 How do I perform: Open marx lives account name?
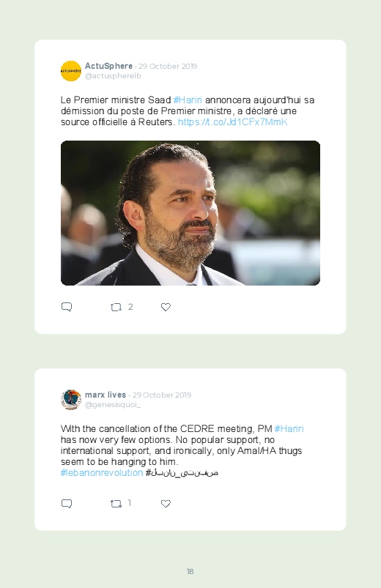[106, 395]
